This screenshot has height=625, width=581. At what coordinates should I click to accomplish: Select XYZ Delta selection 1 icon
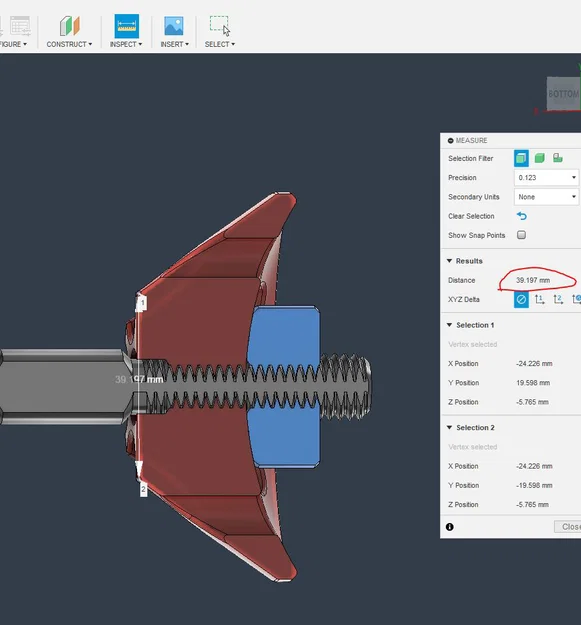[x=540, y=299]
